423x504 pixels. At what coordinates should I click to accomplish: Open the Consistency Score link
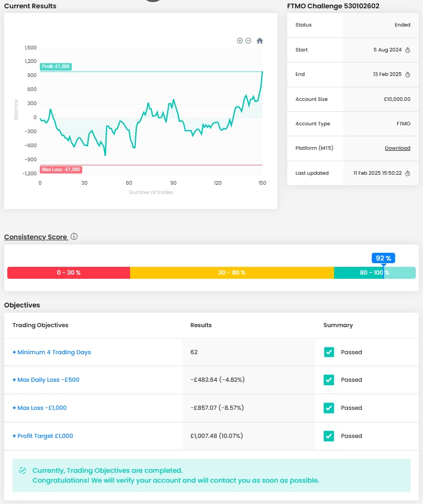pos(36,237)
